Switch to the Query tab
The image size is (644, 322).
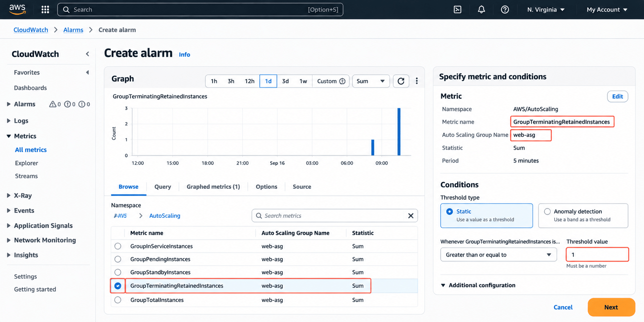(163, 187)
